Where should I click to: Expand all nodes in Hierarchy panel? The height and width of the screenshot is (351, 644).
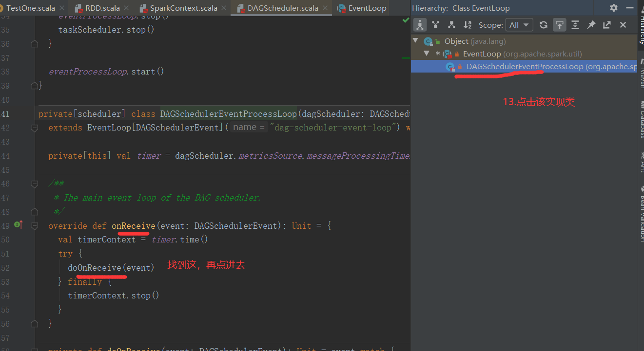coord(575,25)
